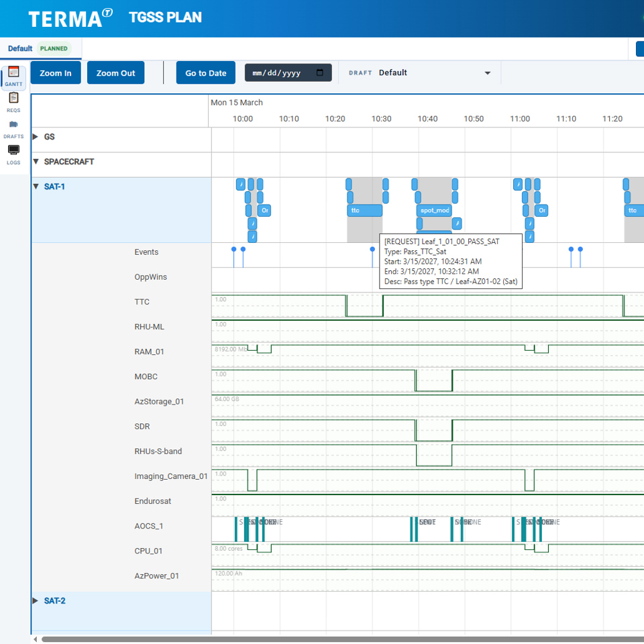Click the TTC row label

pos(142,302)
